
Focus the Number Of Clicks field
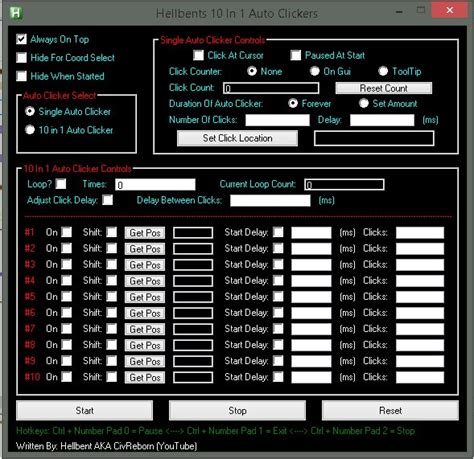(x=277, y=120)
